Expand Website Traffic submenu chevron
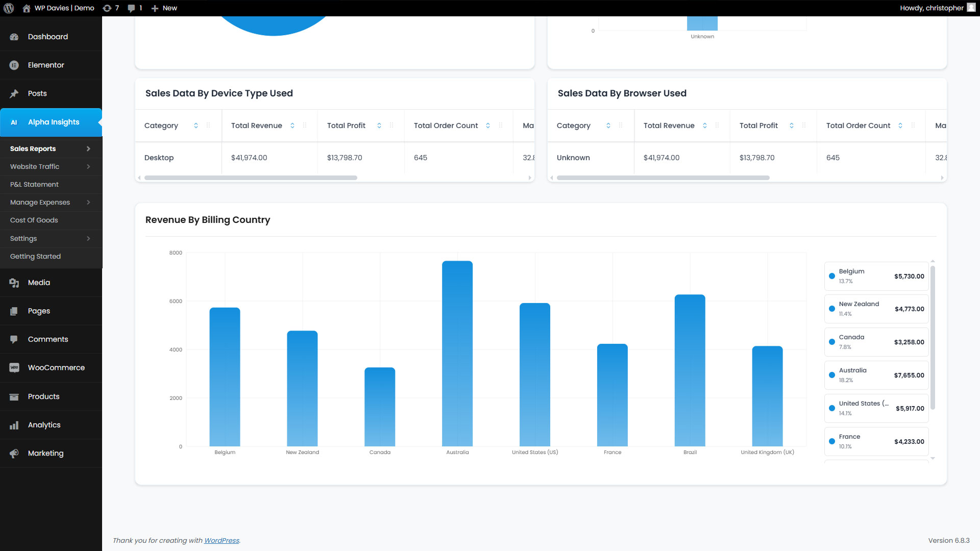This screenshot has height=551, width=980. point(88,167)
